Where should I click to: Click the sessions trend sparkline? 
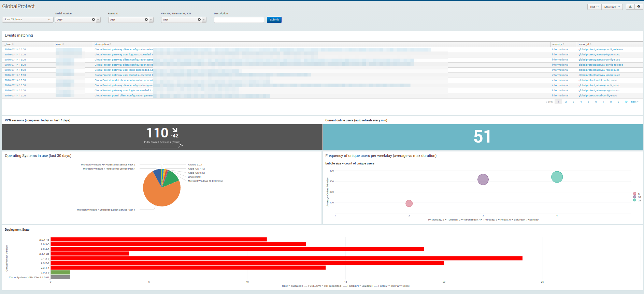(x=162, y=146)
